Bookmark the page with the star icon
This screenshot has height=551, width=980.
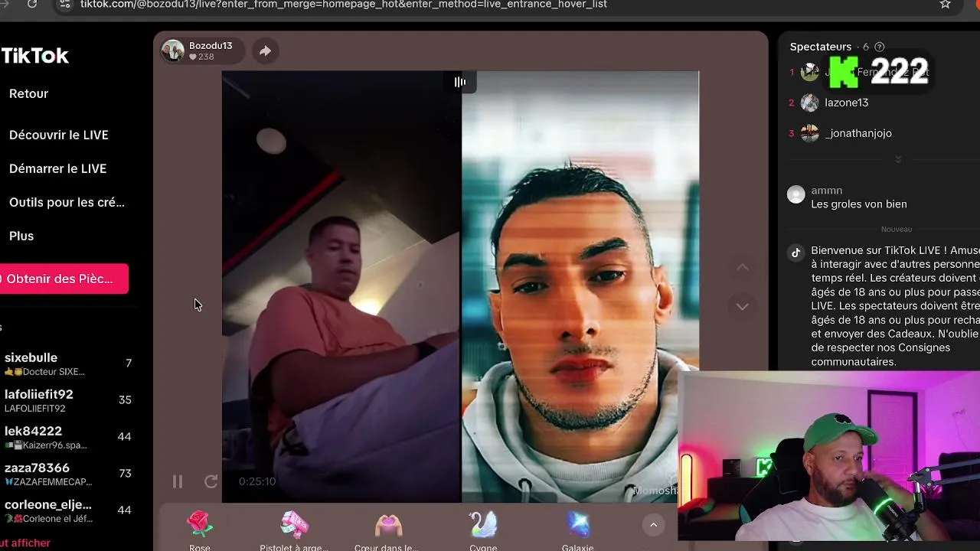pos(946,4)
